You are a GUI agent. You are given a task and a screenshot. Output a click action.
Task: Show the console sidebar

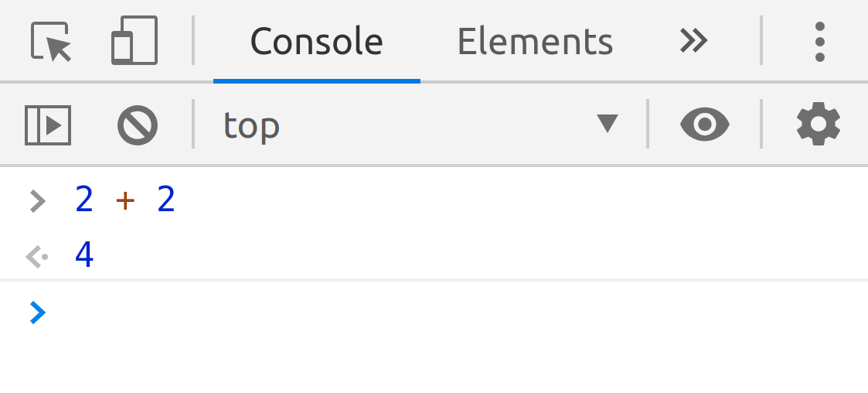click(x=48, y=125)
